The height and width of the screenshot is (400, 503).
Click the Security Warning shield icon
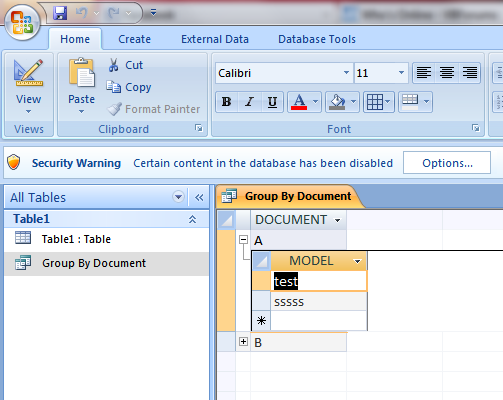tap(14, 162)
